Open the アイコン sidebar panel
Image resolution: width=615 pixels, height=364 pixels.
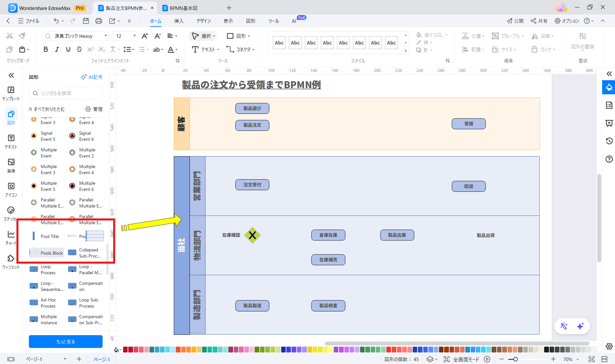11,190
